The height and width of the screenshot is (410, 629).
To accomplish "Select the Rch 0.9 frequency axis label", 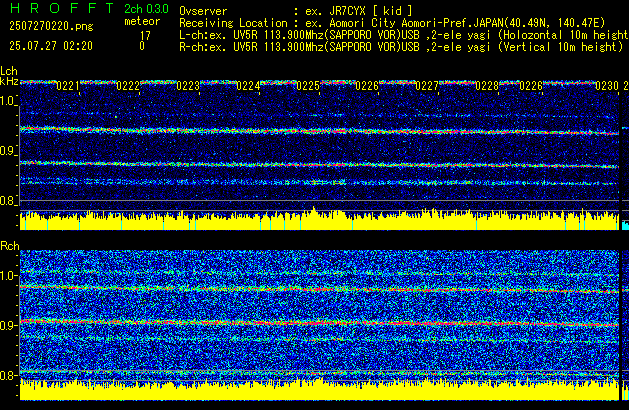I will 8,325.
